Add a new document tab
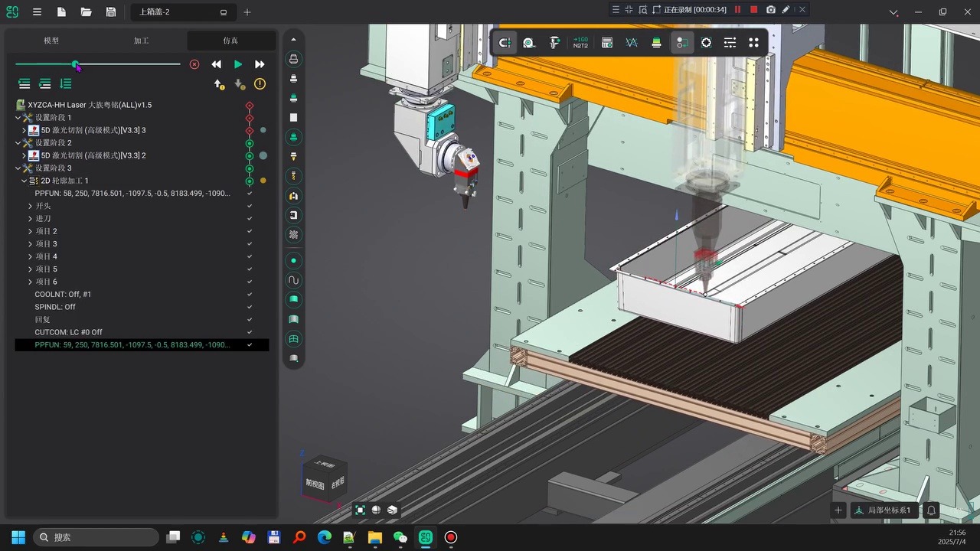This screenshot has width=980, height=551. coord(247,12)
